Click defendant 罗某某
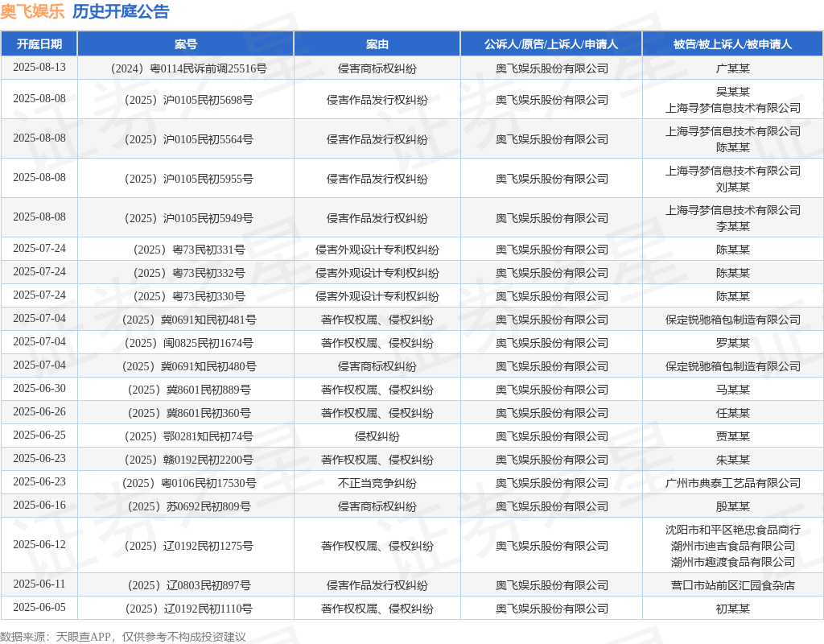The height and width of the screenshot is (644, 824). click(732, 343)
